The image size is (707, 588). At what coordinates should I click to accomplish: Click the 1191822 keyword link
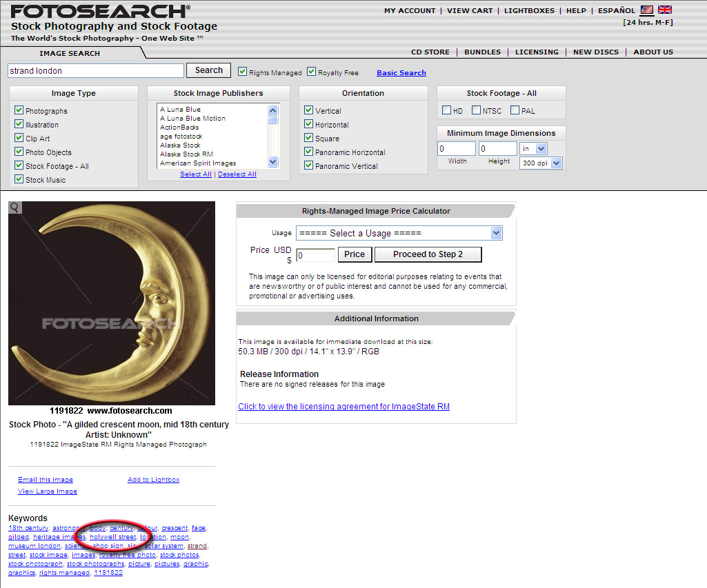tap(108, 573)
